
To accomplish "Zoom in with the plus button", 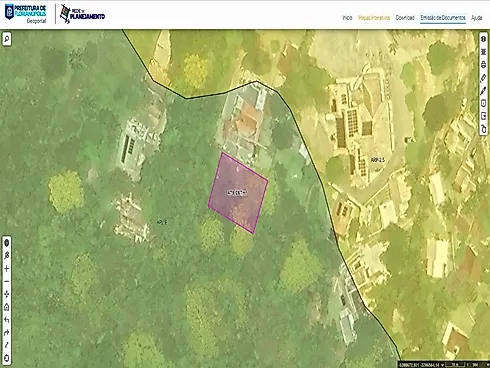I will point(7,269).
